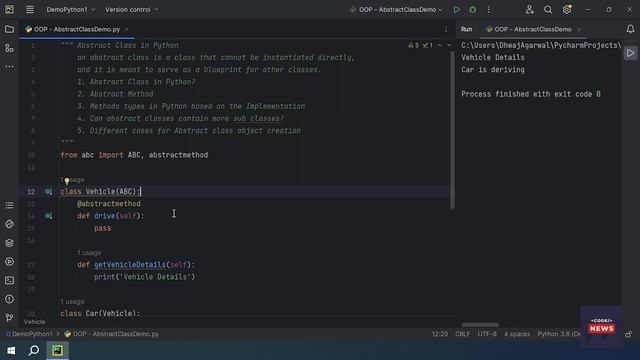The width and height of the screenshot is (640, 360).
Task: Click the project path link in run output
Action: [541, 45]
